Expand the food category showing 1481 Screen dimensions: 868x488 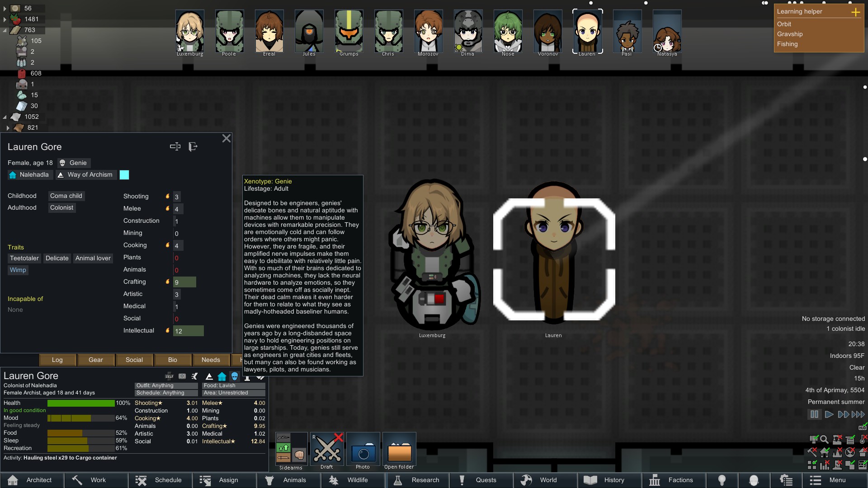click(5, 19)
